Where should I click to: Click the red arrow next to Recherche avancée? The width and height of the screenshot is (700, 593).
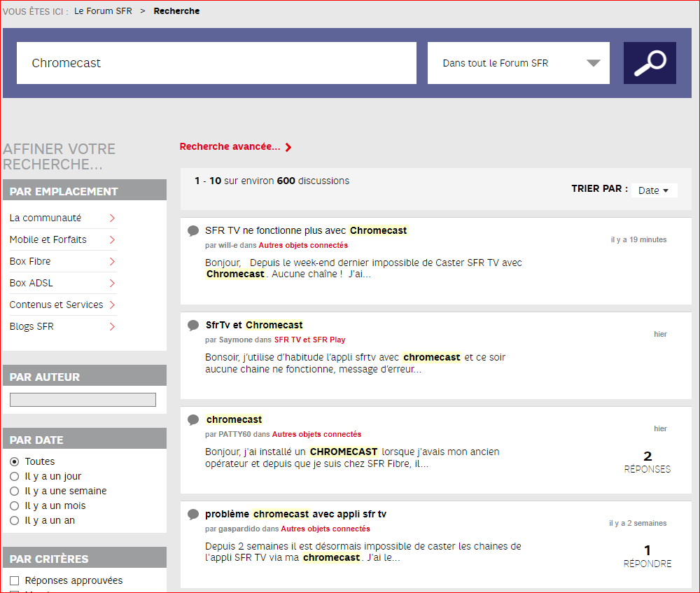(x=288, y=147)
